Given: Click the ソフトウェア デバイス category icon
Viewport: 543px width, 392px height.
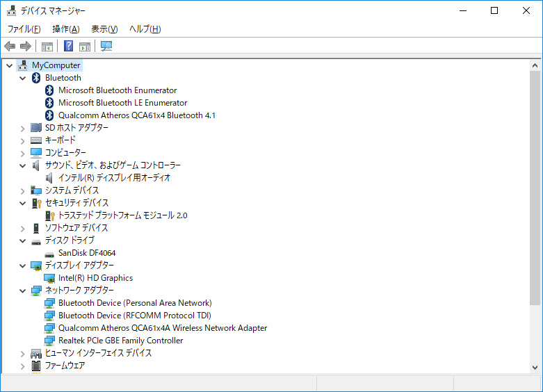Looking at the screenshot, I should click(x=36, y=228).
